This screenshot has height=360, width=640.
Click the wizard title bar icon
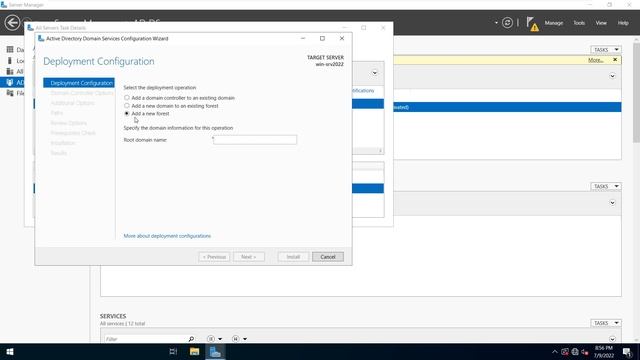coord(41,38)
